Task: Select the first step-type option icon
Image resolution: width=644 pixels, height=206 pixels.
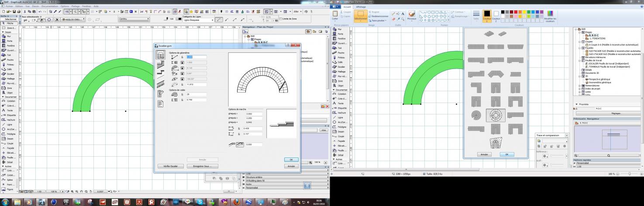Action: click(232, 144)
